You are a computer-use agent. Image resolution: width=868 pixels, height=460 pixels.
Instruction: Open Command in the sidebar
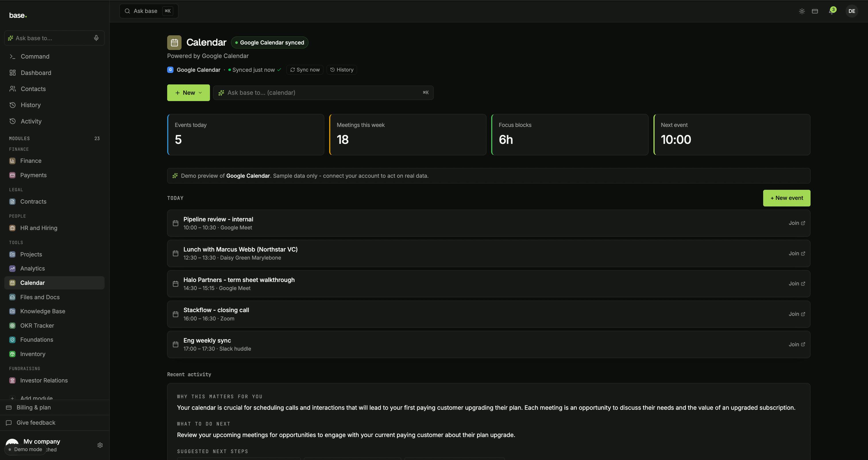click(x=54, y=56)
